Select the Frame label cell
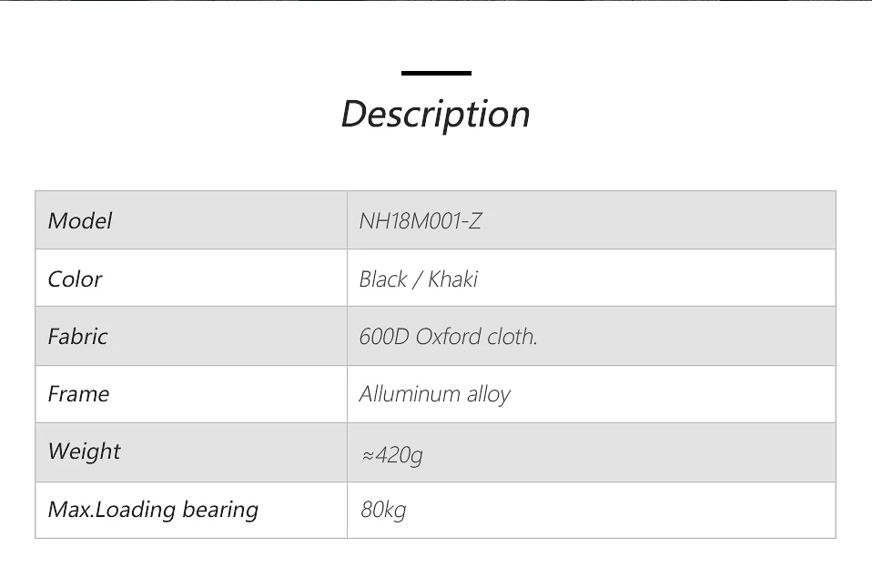 pos(191,394)
